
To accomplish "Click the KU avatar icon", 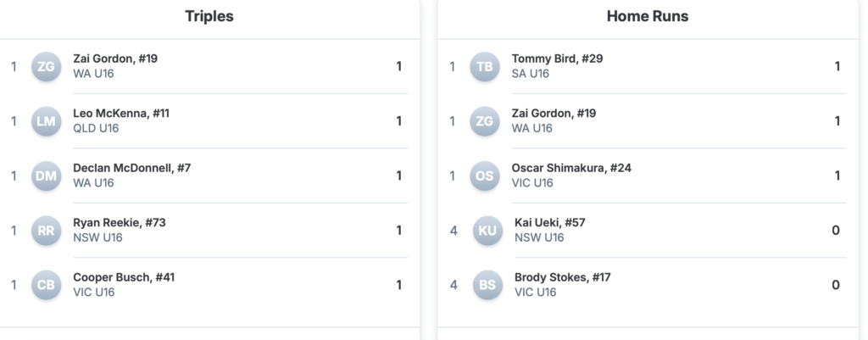I will pos(487,231).
